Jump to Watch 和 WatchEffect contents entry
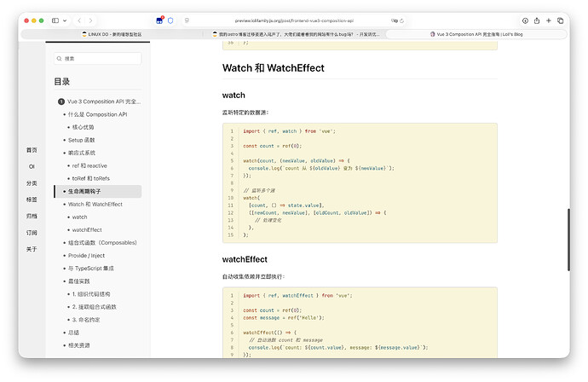Screen dimensions: 588x382 click(95, 204)
